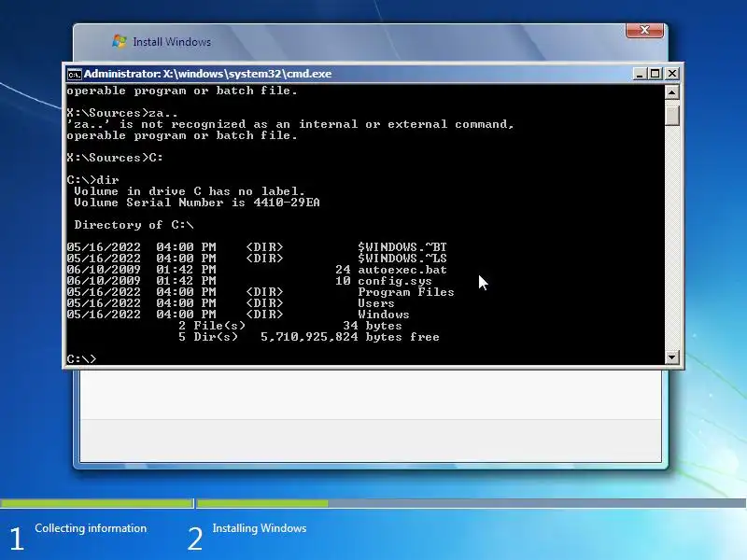Click the cmd.exe window title bar text
This screenshot has width=747, height=560.
[207, 74]
